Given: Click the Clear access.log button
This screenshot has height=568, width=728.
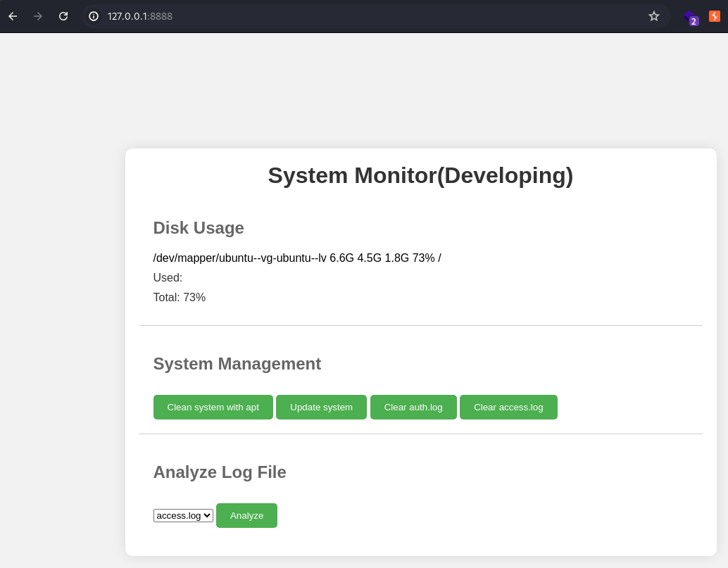Looking at the screenshot, I should pyautogui.click(x=508, y=407).
